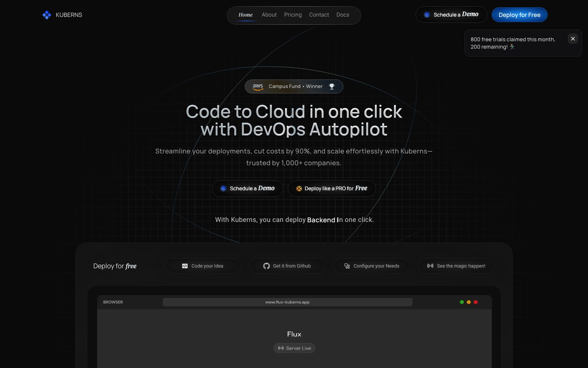Click the Deploy for Free button
The height and width of the screenshot is (368, 588).
coord(520,15)
